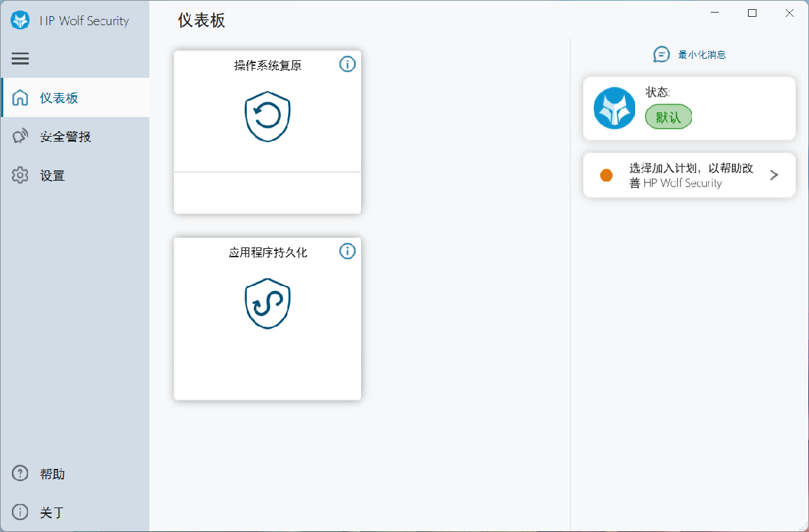Expand the opt-in program chevron arrow
Screen dimensions: 809x532
coord(774,175)
